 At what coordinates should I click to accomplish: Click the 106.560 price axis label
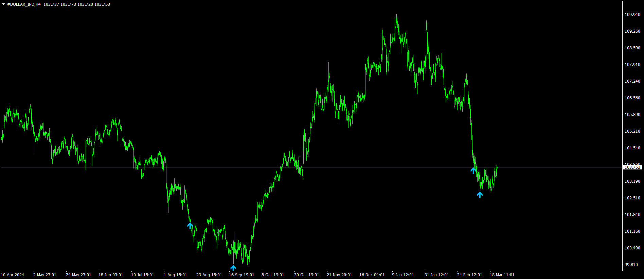(632, 98)
